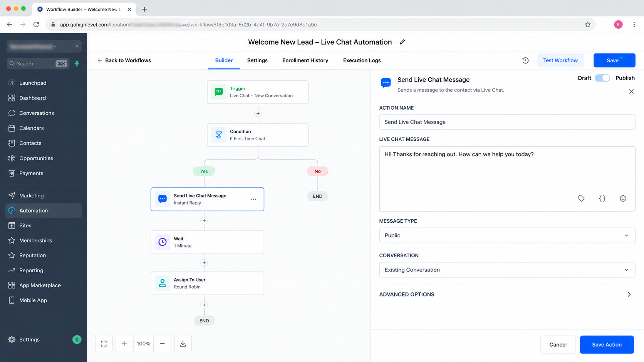This screenshot has height=362, width=644.
Task: Click the blue Save button
Action: 614,60
